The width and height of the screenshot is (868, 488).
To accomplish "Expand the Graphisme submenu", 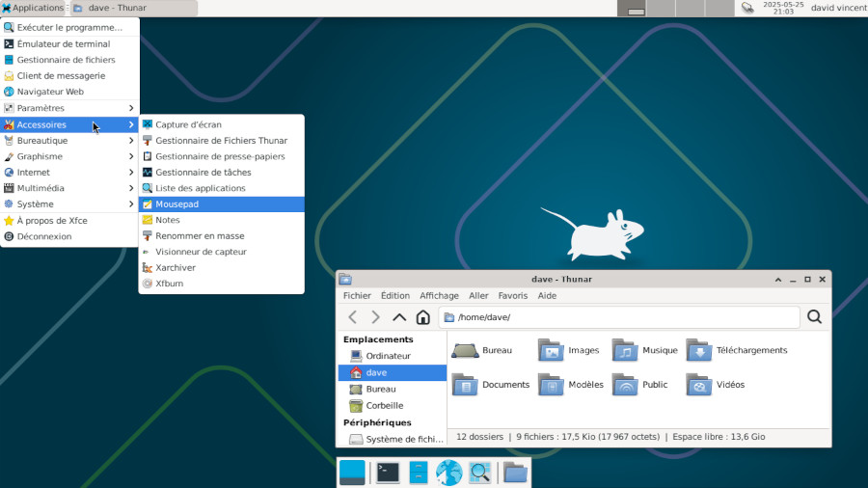I will pyautogui.click(x=69, y=156).
